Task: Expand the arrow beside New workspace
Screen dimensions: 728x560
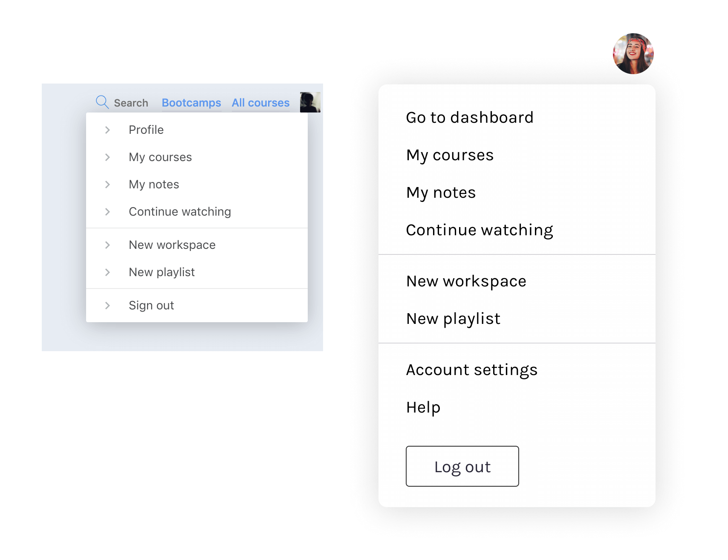Action: pos(107,245)
